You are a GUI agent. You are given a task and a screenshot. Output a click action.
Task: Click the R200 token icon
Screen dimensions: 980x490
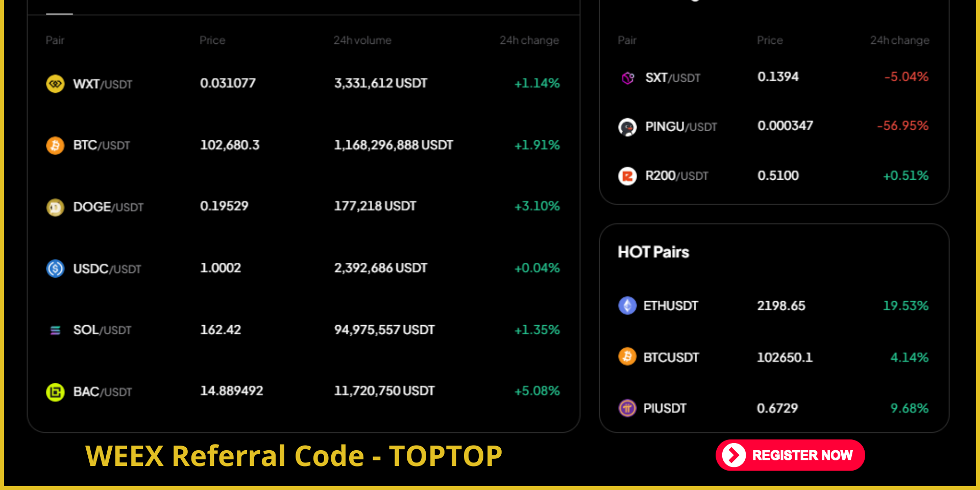tap(627, 176)
